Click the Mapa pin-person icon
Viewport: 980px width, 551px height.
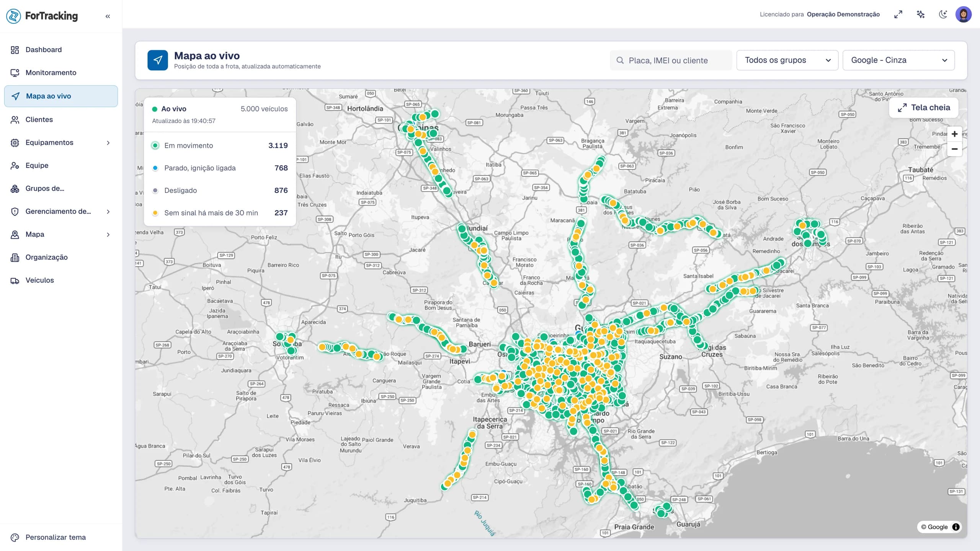tap(15, 235)
